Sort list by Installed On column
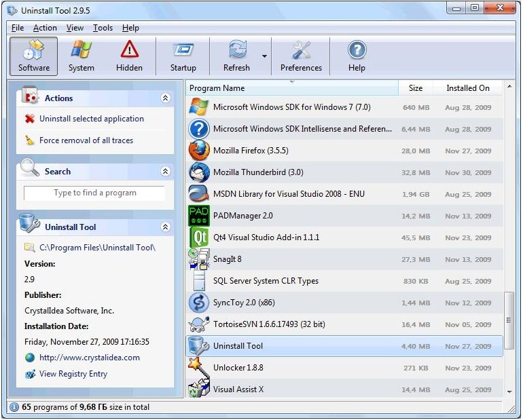This screenshot has width=523, height=420. pos(467,88)
